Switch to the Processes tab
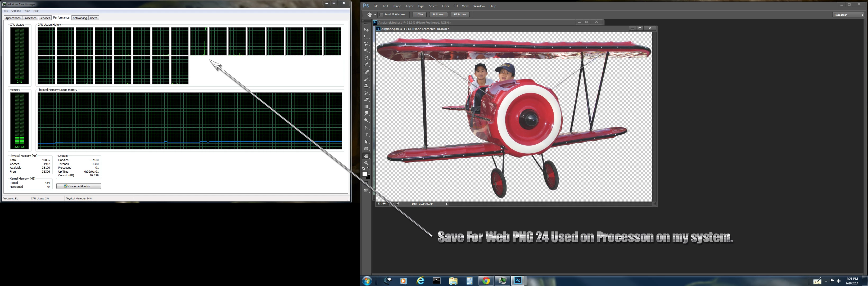868x286 pixels. click(30, 18)
